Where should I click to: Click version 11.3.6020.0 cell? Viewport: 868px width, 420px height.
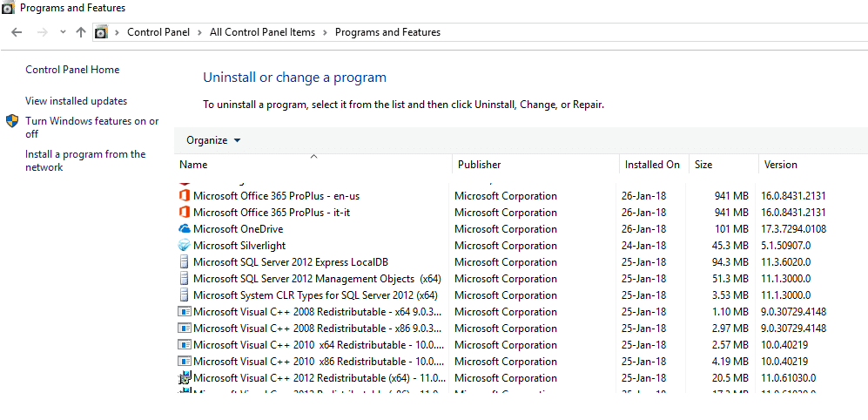pyautogui.click(x=786, y=262)
